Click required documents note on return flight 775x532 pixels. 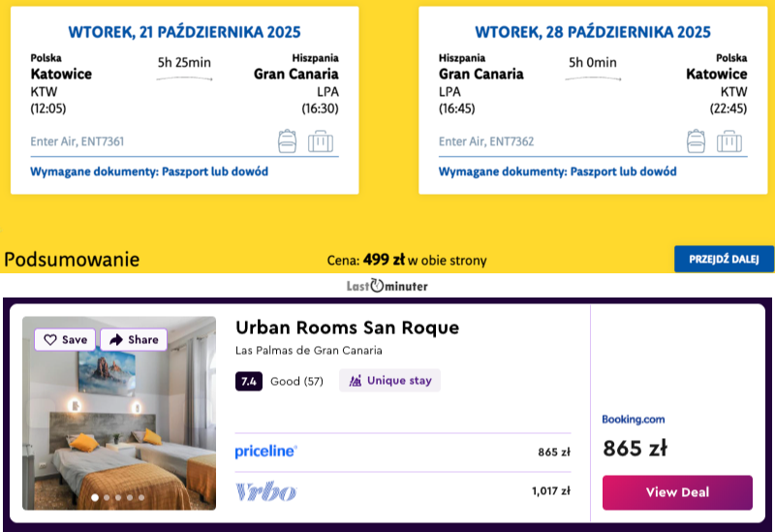coord(557,172)
